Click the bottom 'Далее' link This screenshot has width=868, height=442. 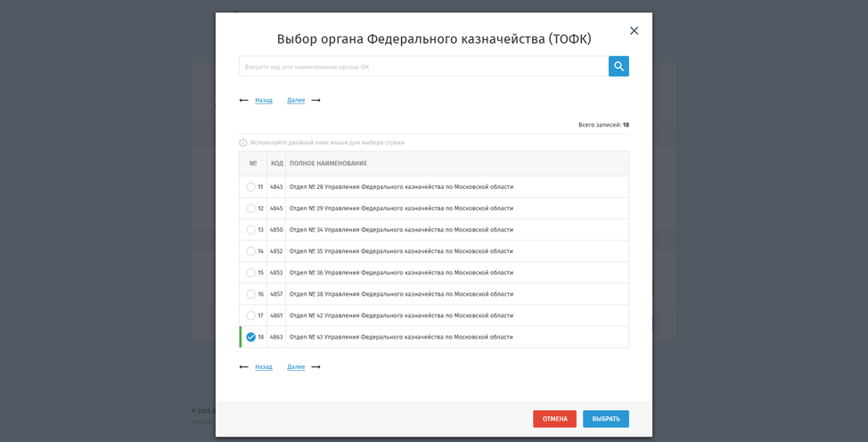coord(296,367)
